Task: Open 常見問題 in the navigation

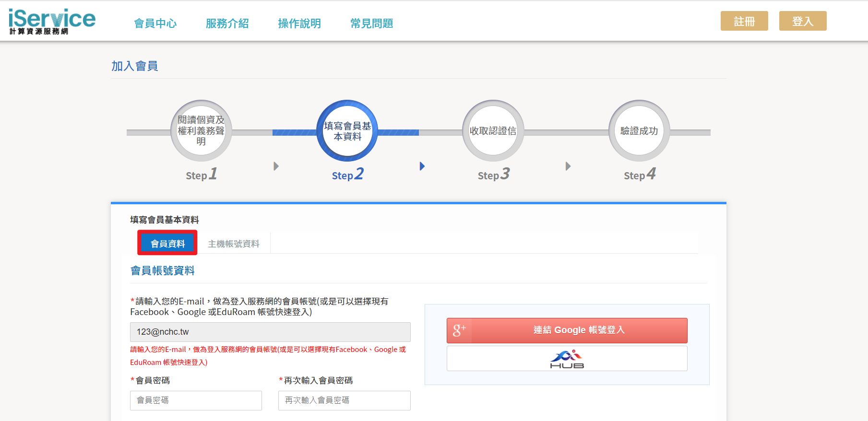Action: click(371, 23)
